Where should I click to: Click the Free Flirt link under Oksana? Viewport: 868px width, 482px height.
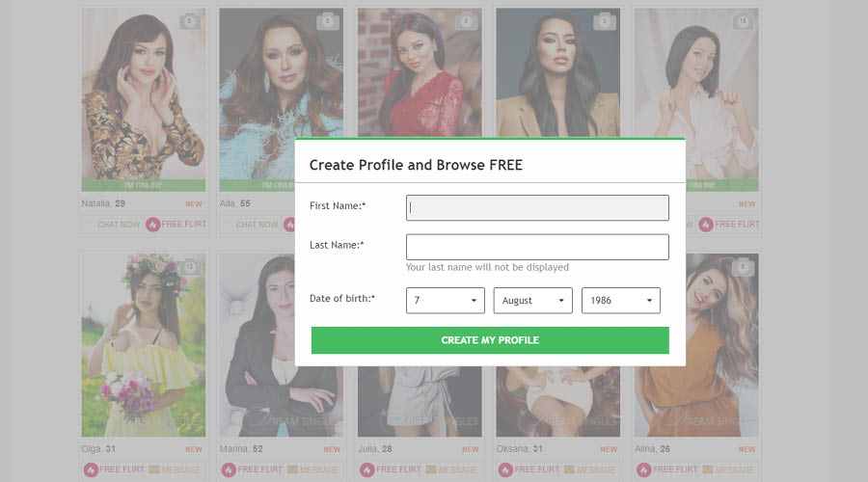(537, 469)
